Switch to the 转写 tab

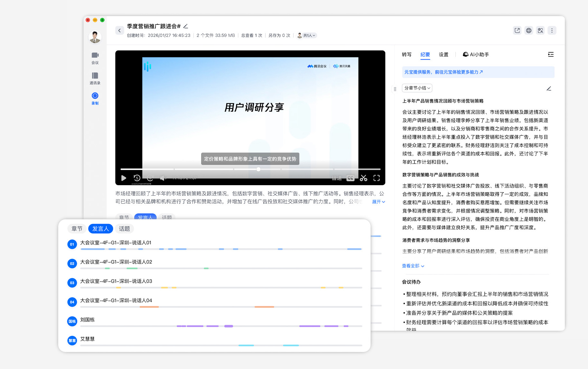[x=406, y=55]
